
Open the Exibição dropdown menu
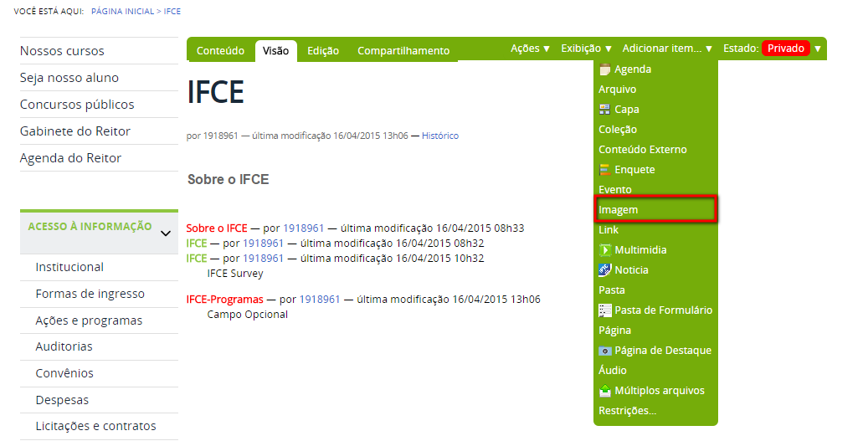coord(586,49)
